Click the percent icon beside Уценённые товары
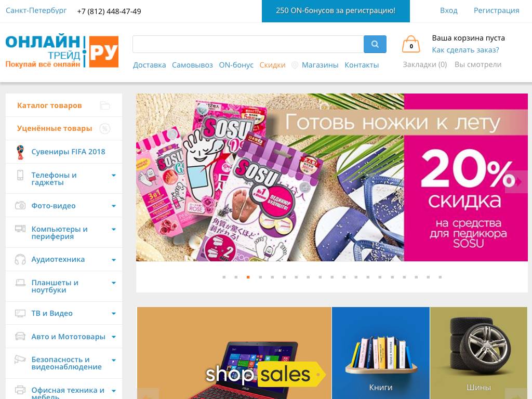The width and height of the screenshot is (532, 399). (x=105, y=129)
